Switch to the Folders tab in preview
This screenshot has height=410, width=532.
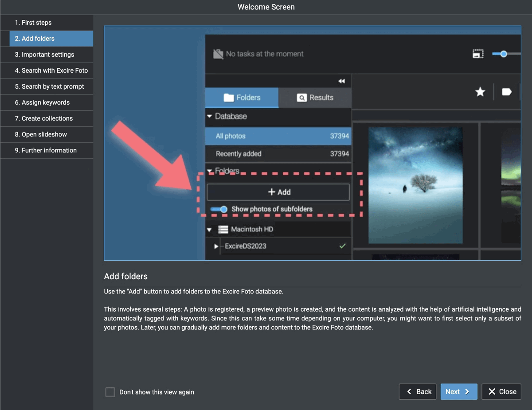242,98
